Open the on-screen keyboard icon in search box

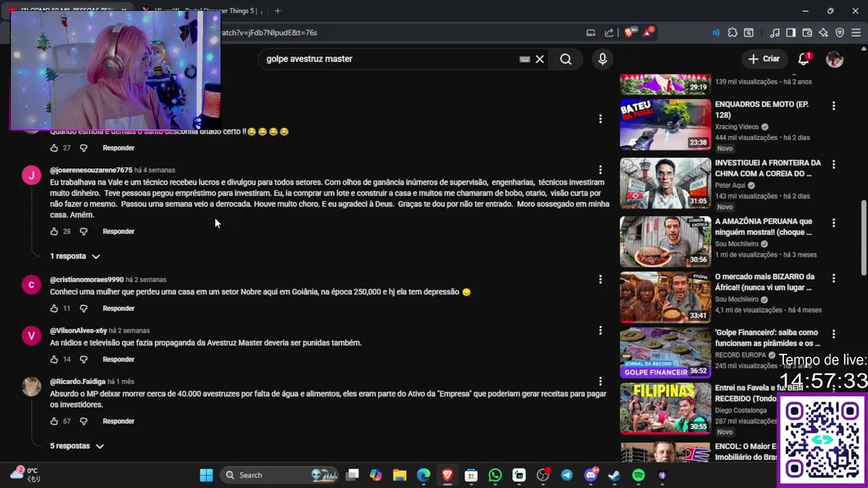pos(524,59)
